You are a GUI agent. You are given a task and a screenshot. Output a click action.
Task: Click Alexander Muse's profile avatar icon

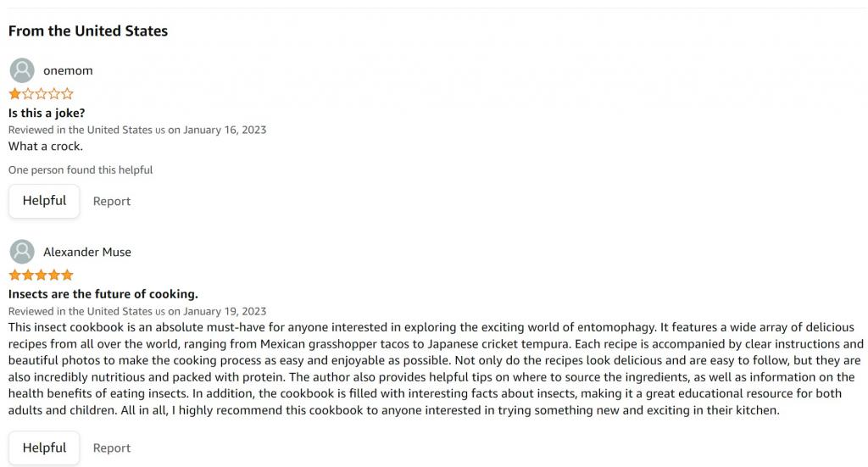pyautogui.click(x=22, y=252)
